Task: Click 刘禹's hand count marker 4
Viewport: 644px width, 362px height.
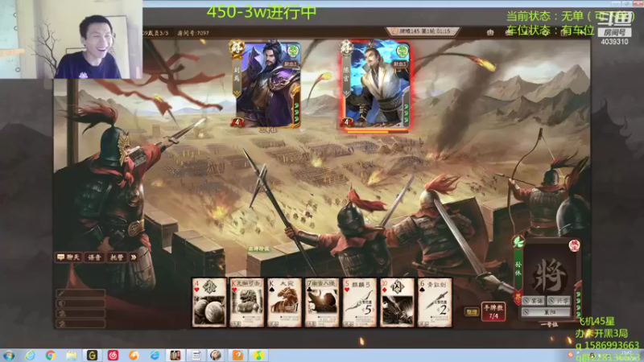Action: click(237, 122)
